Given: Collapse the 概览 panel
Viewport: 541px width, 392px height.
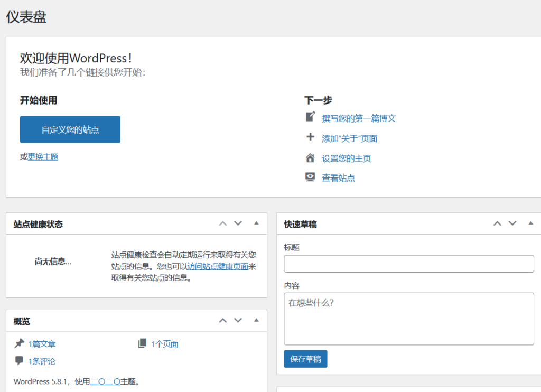Looking at the screenshot, I should [256, 320].
